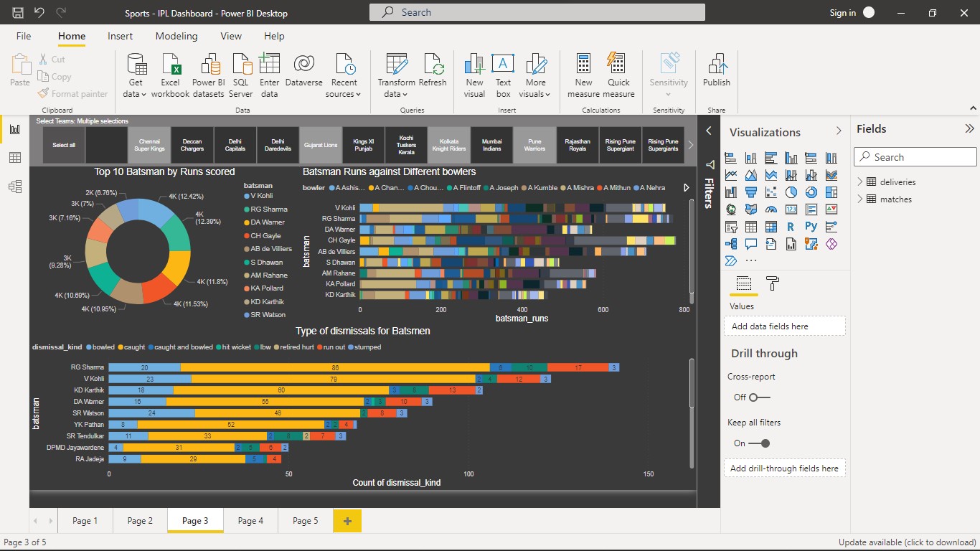Choose the Clustered column chart visual
The height and width of the screenshot is (551, 980).
click(791, 158)
